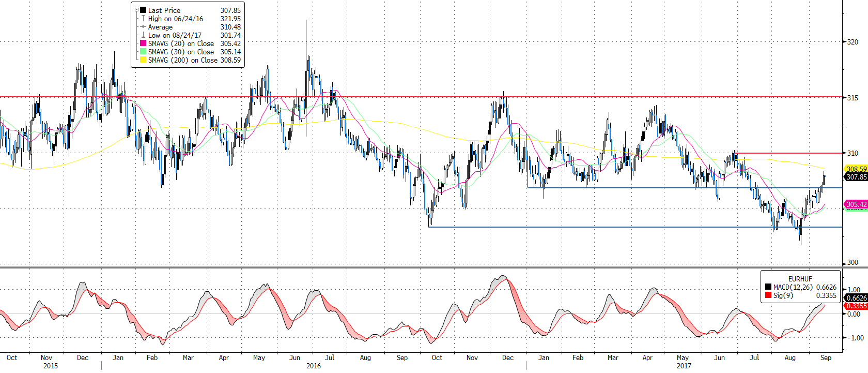Click the Aug label just before the last Sep
This screenshot has width=868, height=373.
tap(790, 357)
